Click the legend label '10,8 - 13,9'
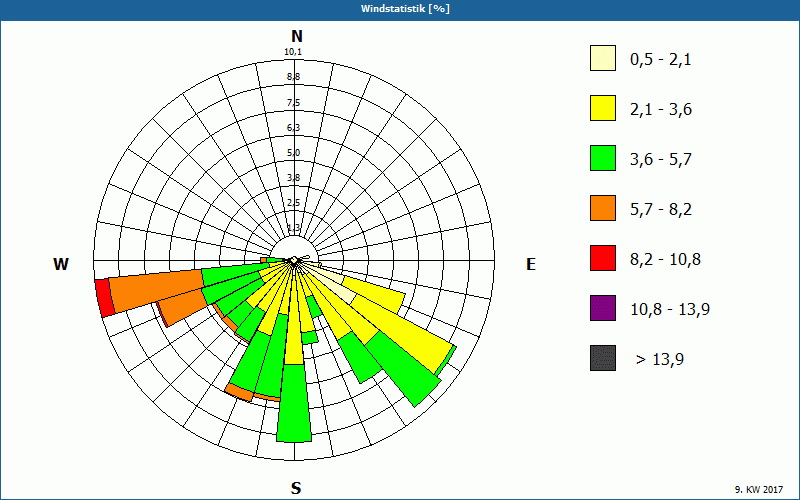Viewport: 800px width, 500px height. click(x=670, y=310)
